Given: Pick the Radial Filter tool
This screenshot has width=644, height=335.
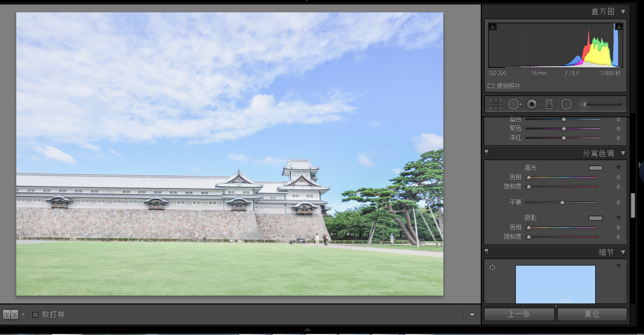Looking at the screenshot, I should [566, 104].
